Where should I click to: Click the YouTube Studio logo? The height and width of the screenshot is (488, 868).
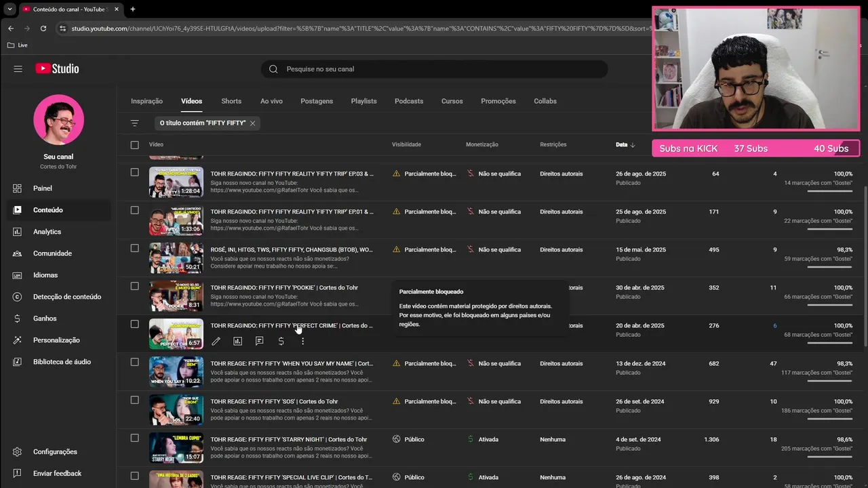pos(57,69)
